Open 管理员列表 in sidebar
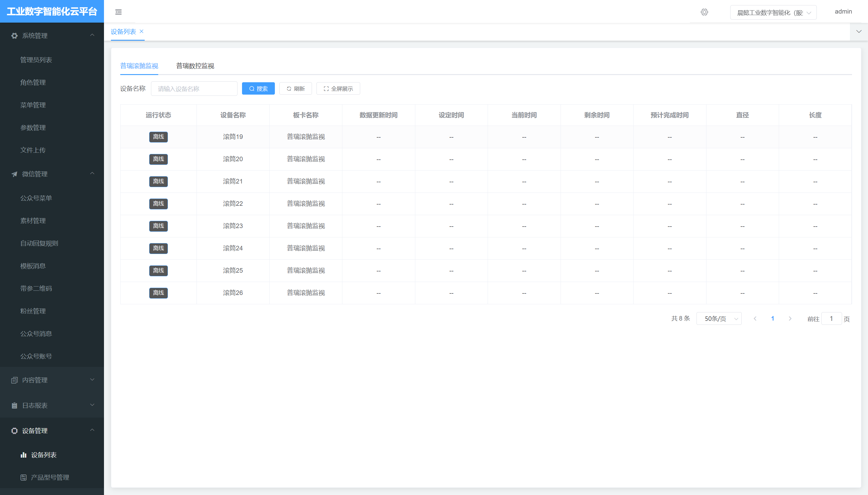The image size is (868, 495). [x=36, y=60]
